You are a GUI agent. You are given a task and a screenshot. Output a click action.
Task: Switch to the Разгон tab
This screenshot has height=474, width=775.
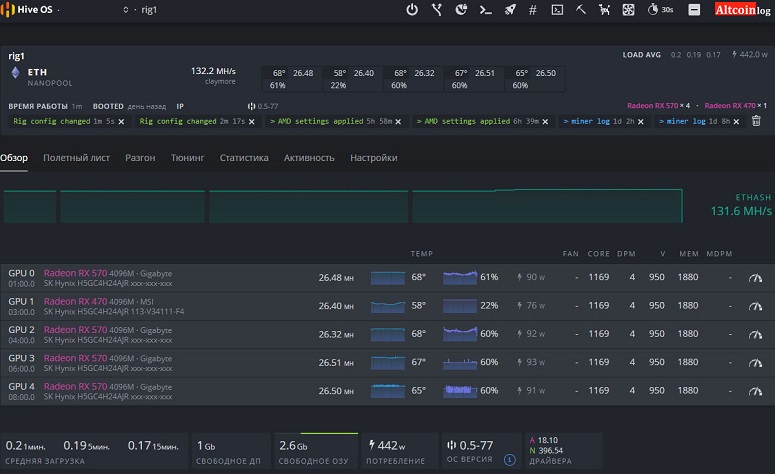click(x=140, y=158)
